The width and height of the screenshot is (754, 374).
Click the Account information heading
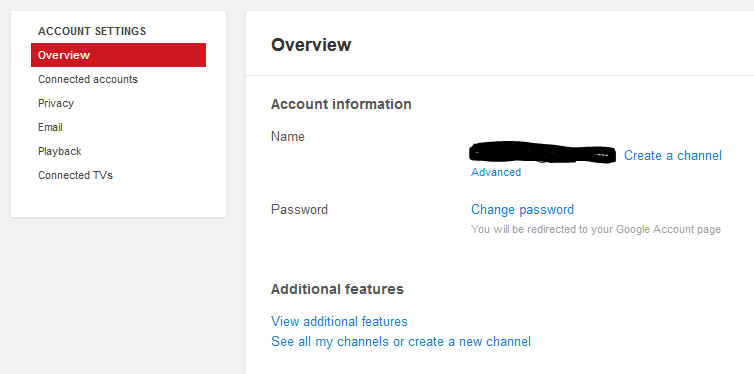pos(341,104)
